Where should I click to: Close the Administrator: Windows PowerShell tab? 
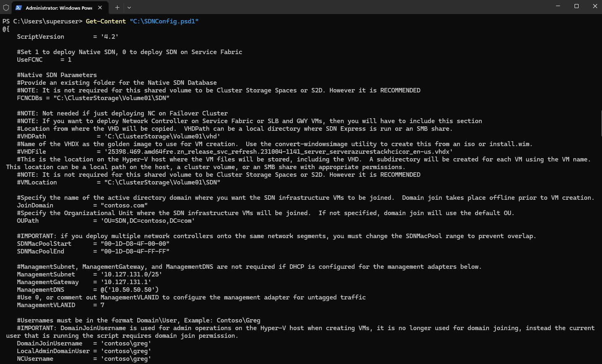pyautogui.click(x=100, y=8)
